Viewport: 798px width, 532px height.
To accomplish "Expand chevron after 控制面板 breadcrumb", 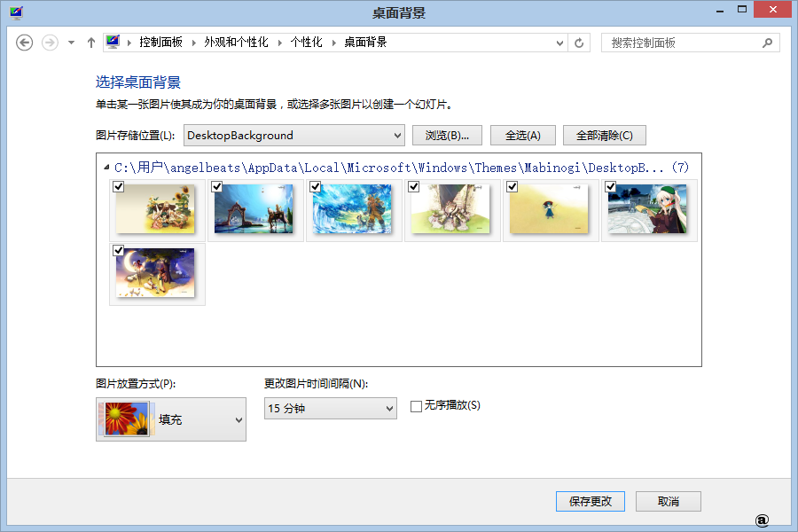I will 194,43.
